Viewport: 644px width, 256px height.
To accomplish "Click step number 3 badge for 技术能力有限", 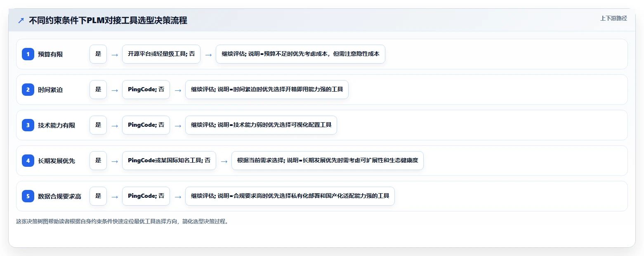I will click(28, 125).
